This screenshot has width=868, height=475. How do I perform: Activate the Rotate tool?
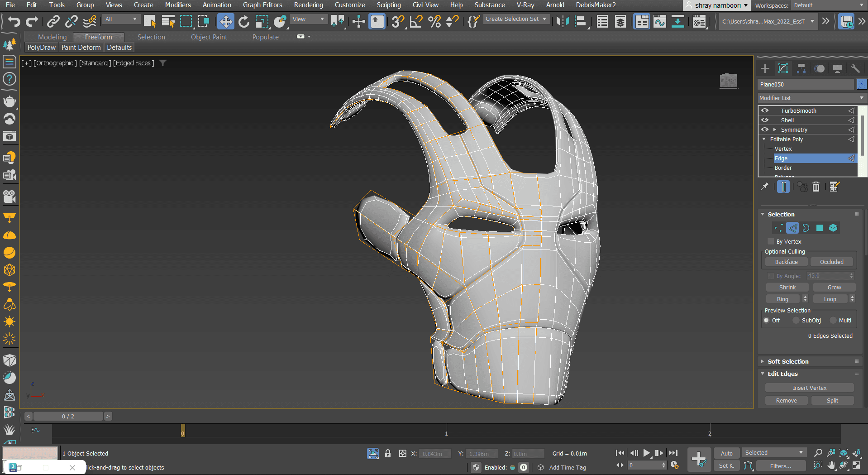pyautogui.click(x=243, y=21)
